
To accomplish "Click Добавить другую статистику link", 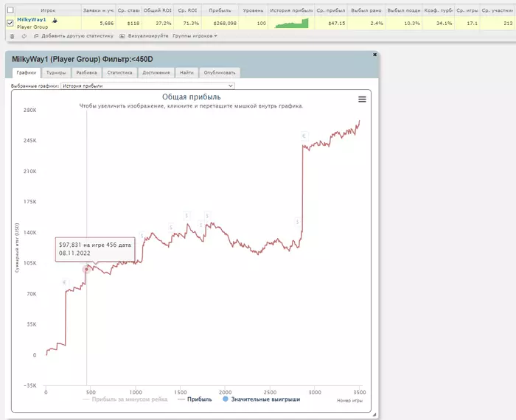I will 77,36.
